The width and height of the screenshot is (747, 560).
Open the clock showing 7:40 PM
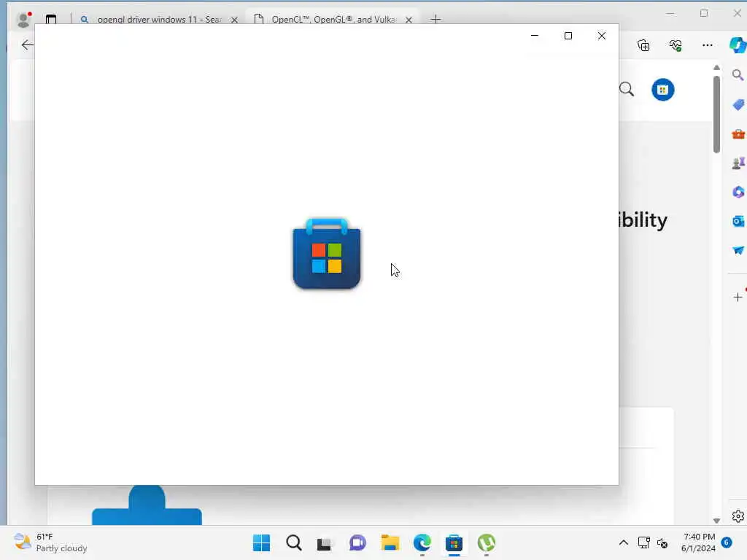coord(699,542)
